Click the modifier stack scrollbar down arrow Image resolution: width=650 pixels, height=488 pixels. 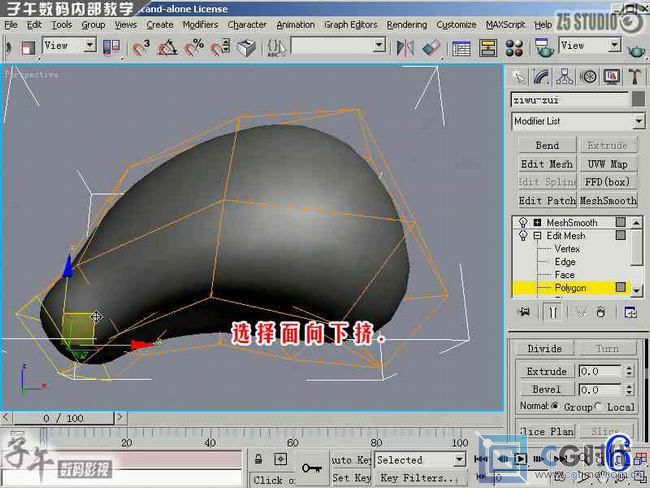click(637, 291)
